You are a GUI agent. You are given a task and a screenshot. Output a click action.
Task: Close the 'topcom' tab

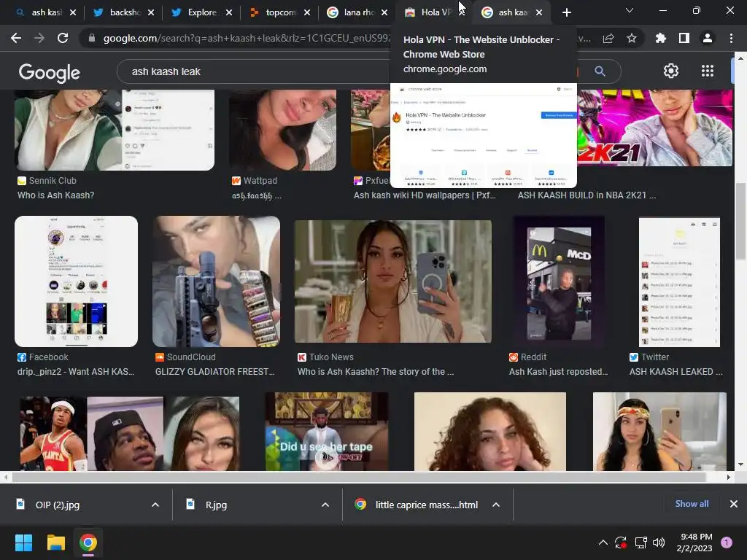[x=307, y=12]
